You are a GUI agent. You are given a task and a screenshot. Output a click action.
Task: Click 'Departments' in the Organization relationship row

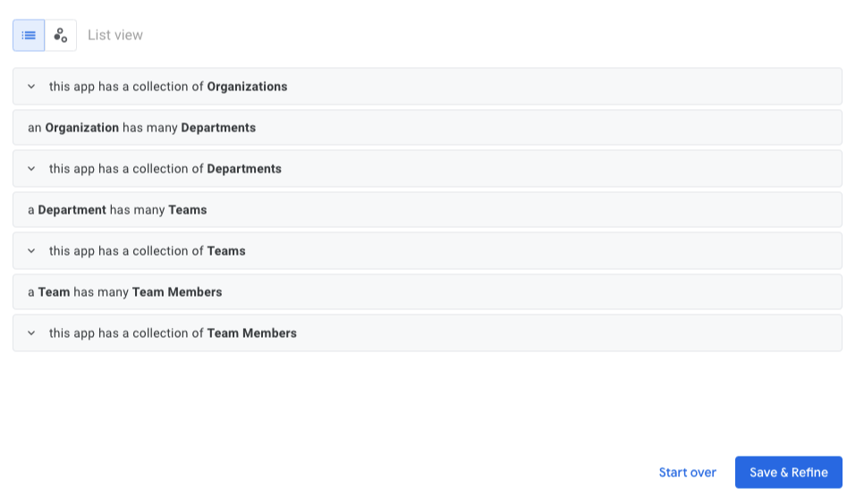(218, 128)
